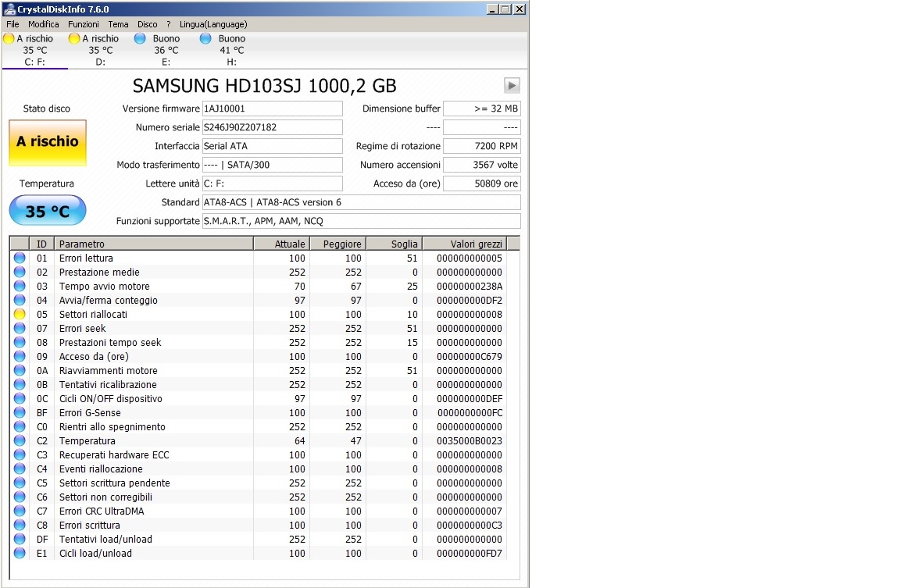Screen dimensions: 900x588
Task: Click the status icon for Errori G-Sense
Action: (x=20, y=412)
